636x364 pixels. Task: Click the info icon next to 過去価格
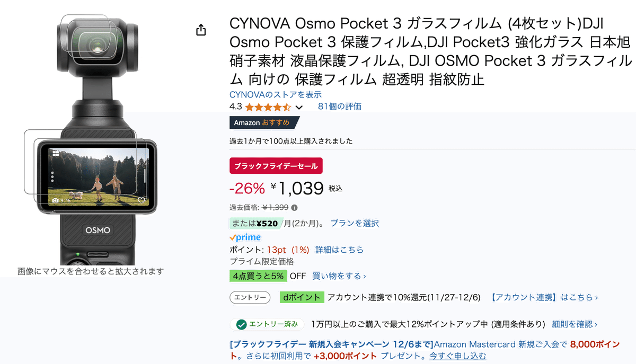coord(294,208)
